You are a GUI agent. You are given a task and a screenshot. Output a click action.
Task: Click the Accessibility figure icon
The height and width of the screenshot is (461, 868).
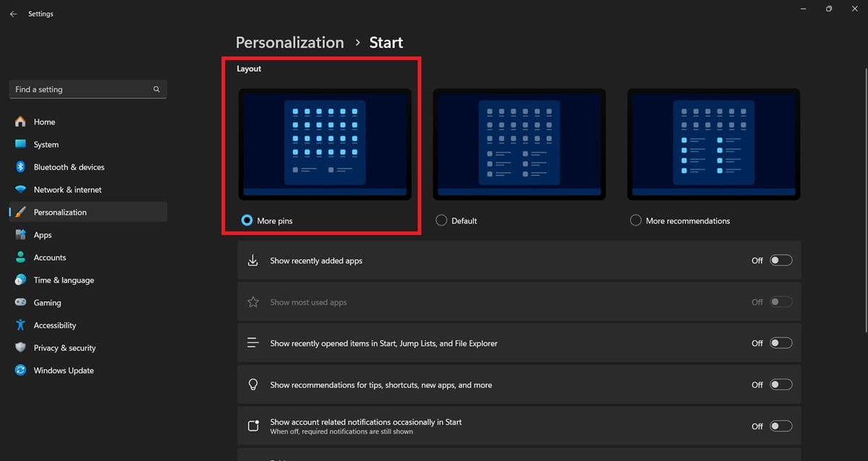coord(20,325)
